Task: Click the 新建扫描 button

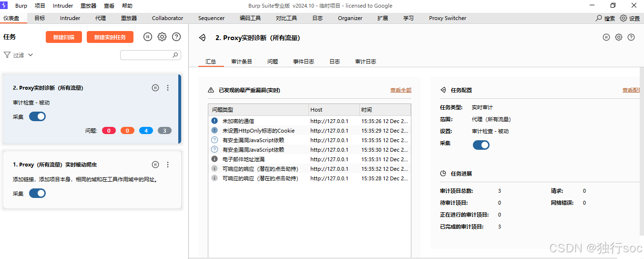Action: [x=64, y=37]
